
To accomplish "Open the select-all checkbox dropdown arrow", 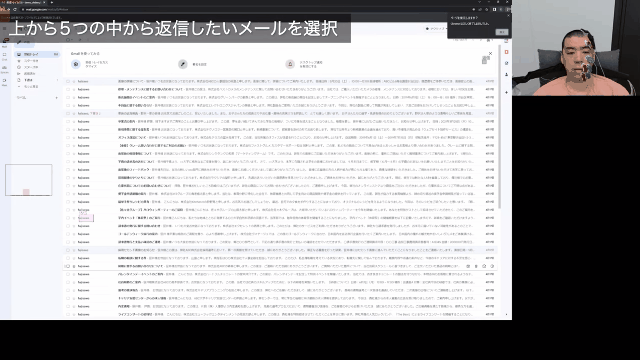I will point(73,40).
